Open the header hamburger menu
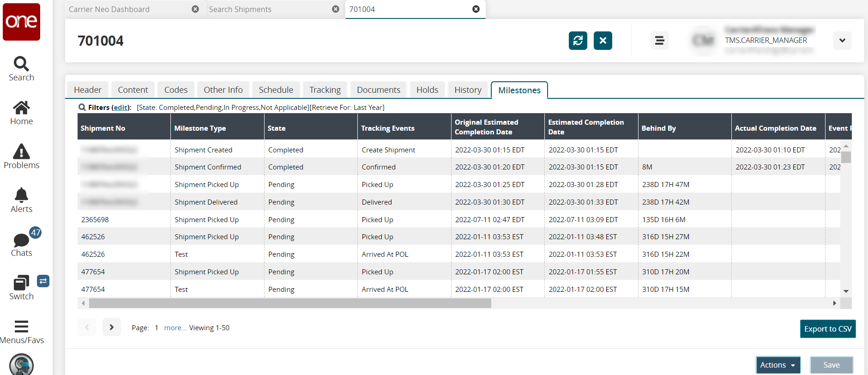This screenshot has width=868, height=375. point(659,41)
